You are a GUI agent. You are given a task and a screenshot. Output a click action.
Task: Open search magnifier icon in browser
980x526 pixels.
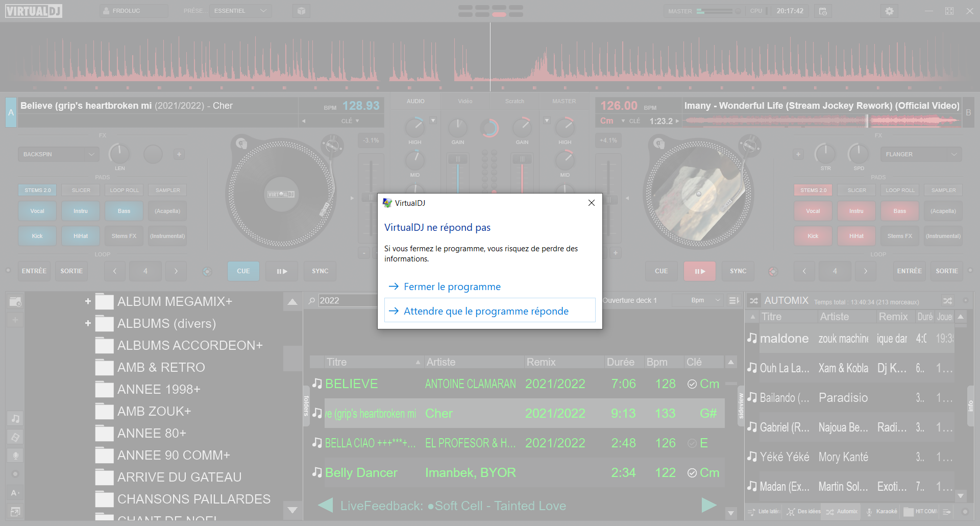[311, 301]
